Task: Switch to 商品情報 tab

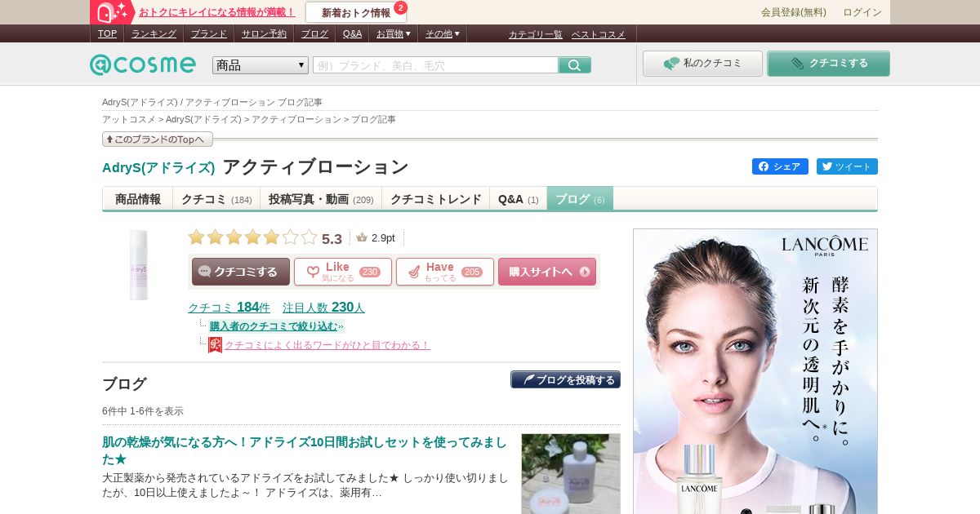Action: click(138, 199)
